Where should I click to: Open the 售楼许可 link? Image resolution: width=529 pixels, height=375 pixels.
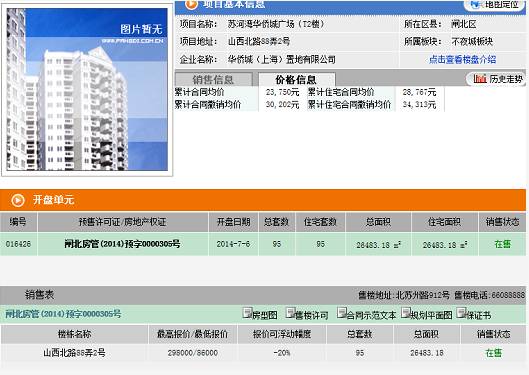(x=312, y=316)
